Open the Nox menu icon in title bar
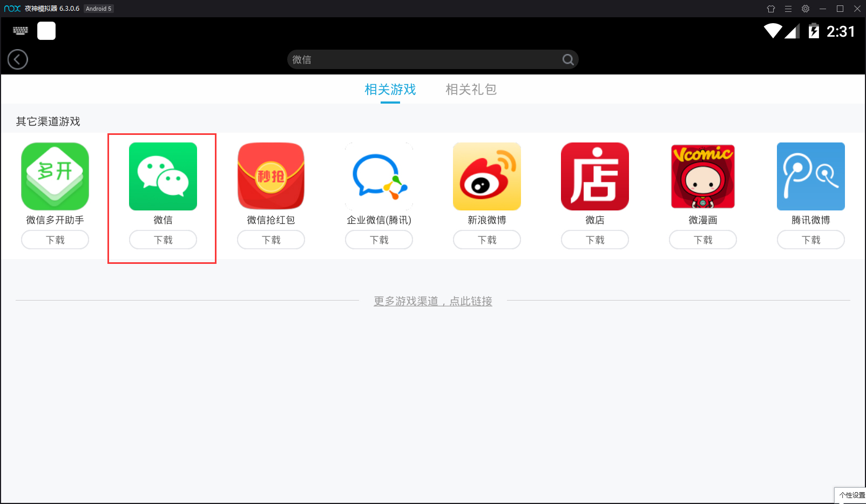This screenshot has height=504, width=866. point(788,9)
